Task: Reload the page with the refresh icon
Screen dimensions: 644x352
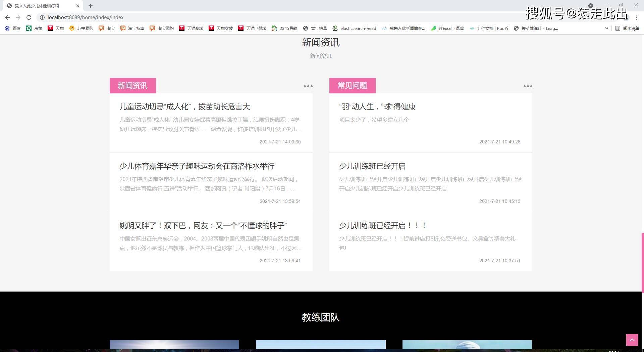Action: pos(29,17)
